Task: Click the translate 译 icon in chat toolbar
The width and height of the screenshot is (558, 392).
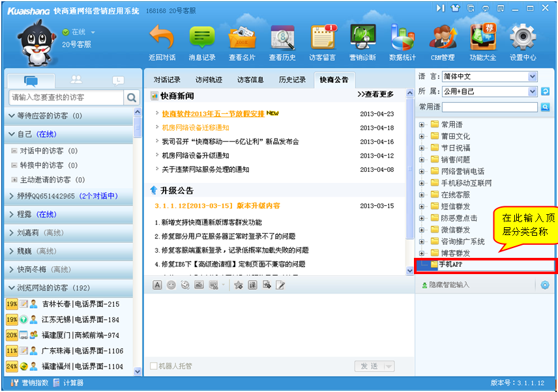Action: 252,285
